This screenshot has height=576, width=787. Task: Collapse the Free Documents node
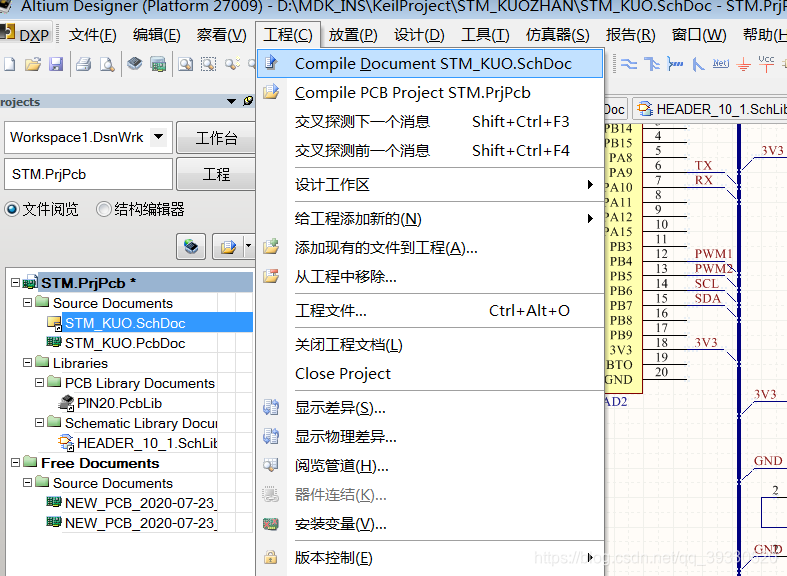pyautogui.click(x=16, y=462)
